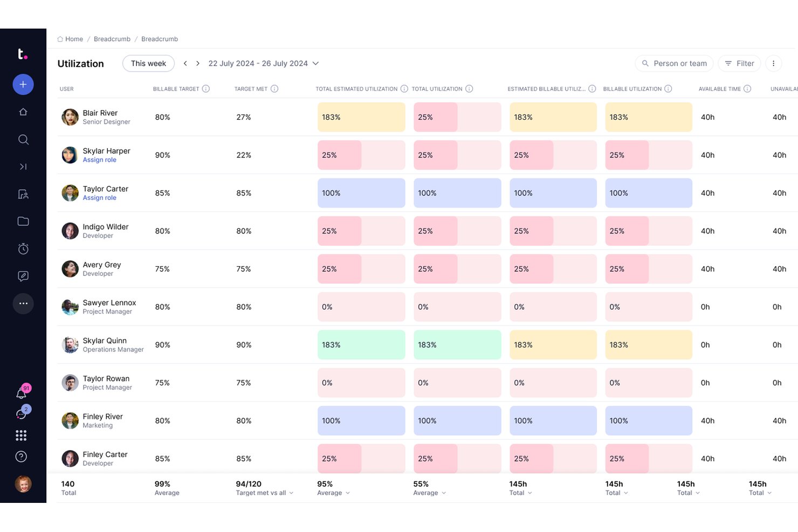Click Blair River's avatar
This screenshot has width=798, height=532.
70,117
